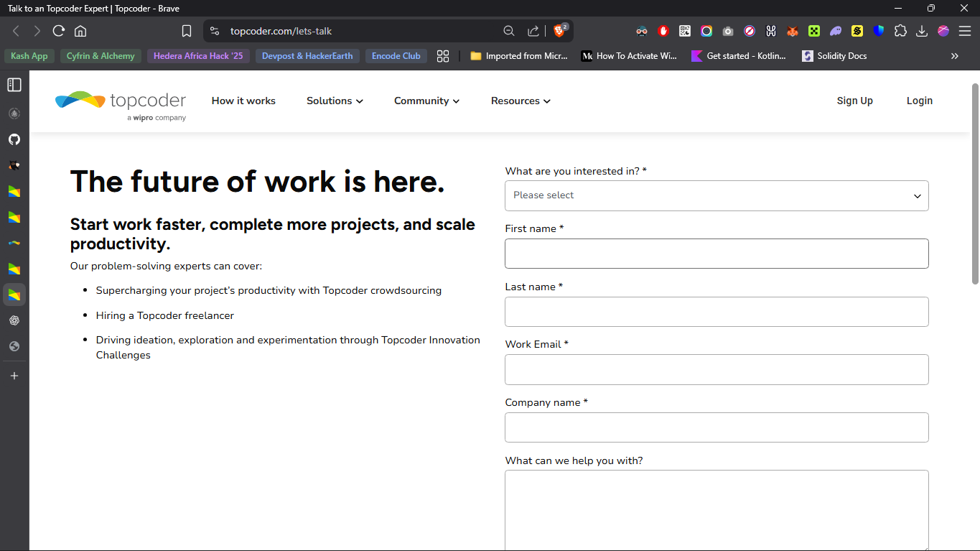980x551 pixels.
Task: Click the Brave Shields lion icon
Action: (559, 31)
